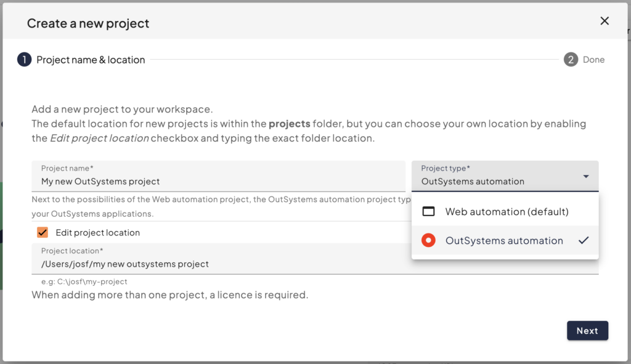
Task: Jump to the Done step label
Action: click(x=593, y=60)
